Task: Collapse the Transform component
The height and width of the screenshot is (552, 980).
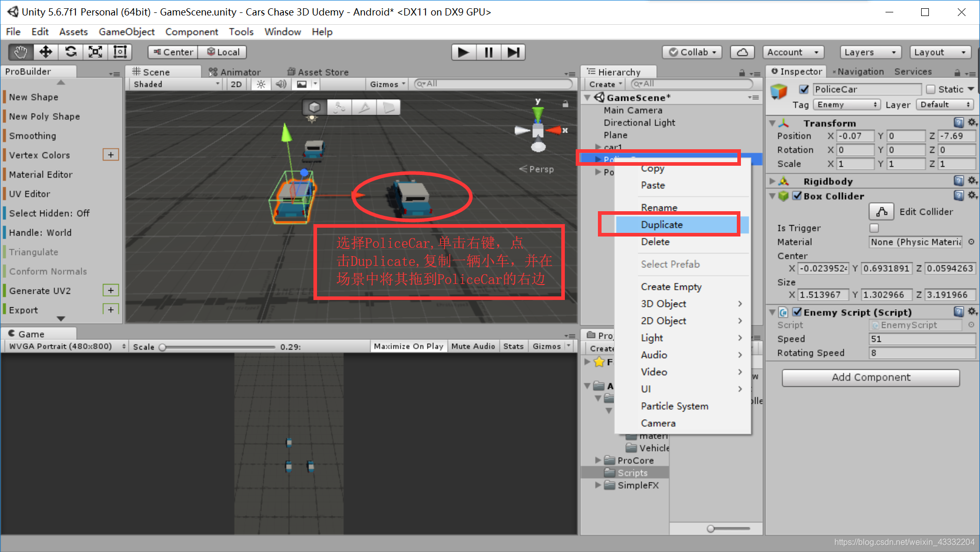Action: click(x=772, y=123)
